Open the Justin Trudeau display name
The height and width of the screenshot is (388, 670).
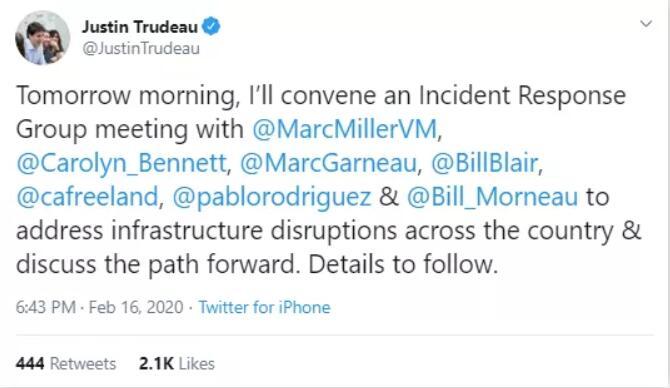[x=140, y=27]
